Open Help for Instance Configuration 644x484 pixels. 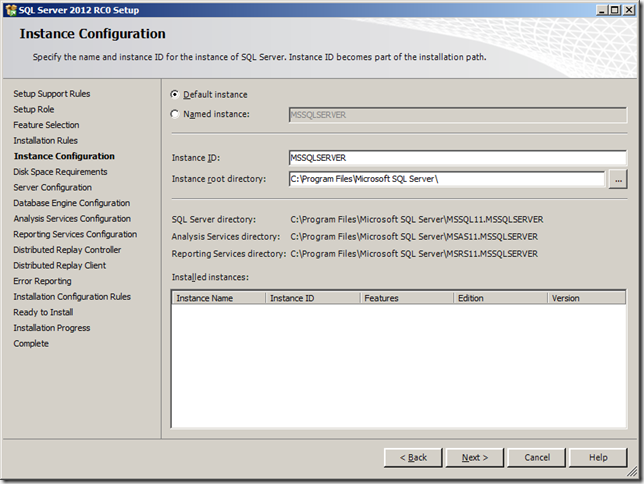tap(598, 457)
